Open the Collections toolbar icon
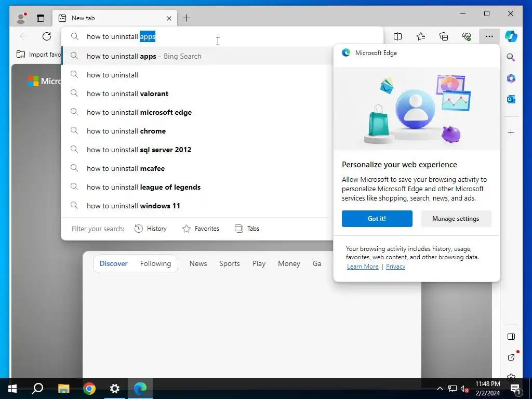Viewport: 532px width, 399px height. point(444,36)
